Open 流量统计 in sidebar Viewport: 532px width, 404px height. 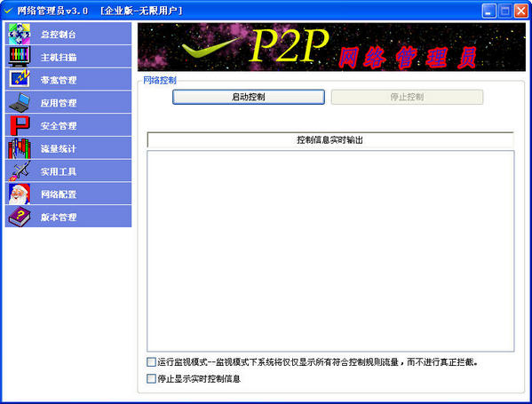[x=68, y=148]
